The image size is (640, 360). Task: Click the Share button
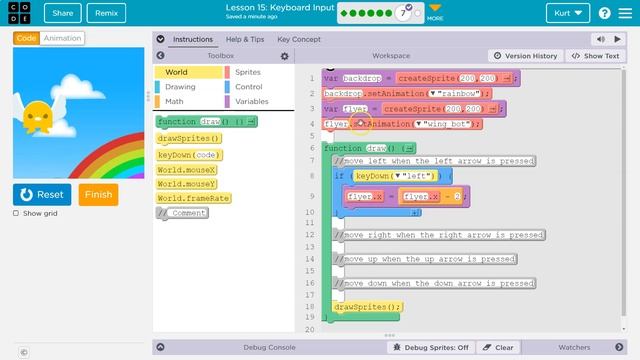point(63,13)
